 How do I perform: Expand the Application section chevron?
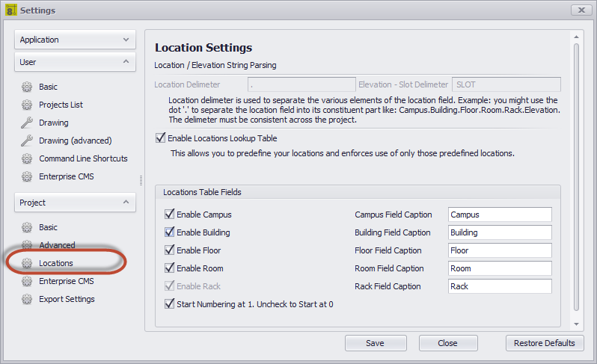click(x=126, y=40)
